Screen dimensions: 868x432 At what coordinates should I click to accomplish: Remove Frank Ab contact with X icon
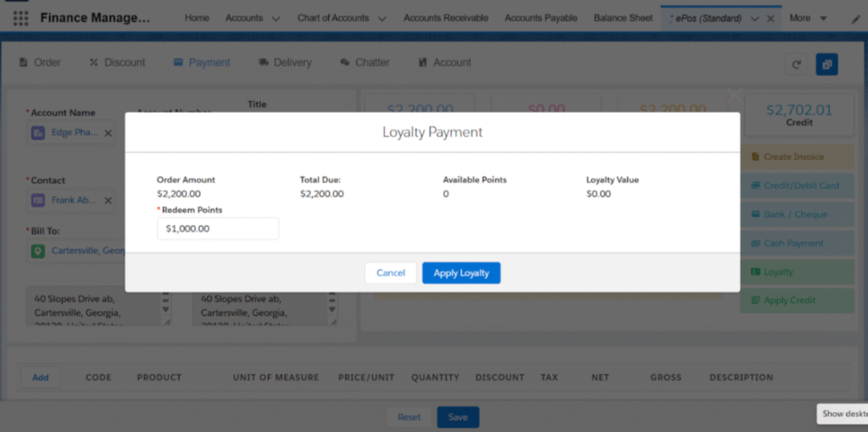coord(108,201)
